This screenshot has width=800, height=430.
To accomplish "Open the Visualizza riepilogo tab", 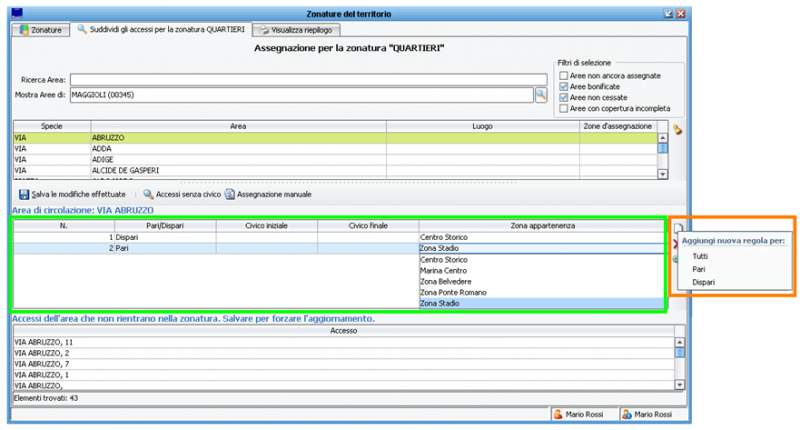I will (x=294, y=31).
